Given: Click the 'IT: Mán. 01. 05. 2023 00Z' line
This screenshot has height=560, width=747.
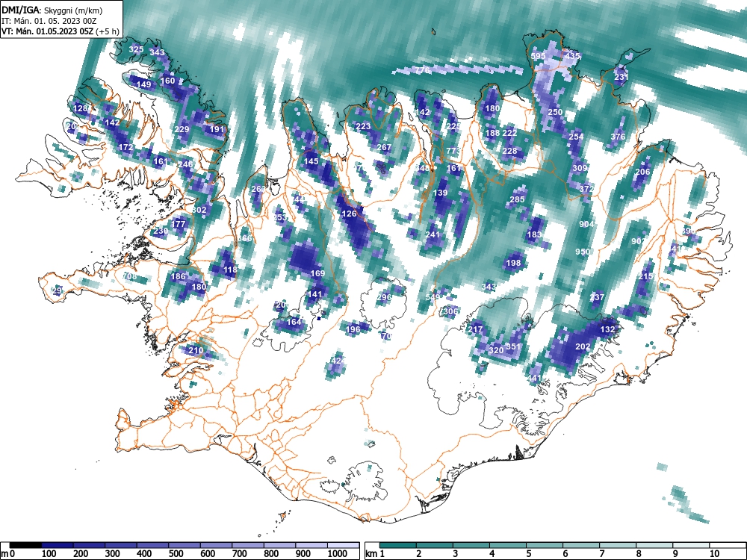Looking at the screenshot, I should [49, 21].
